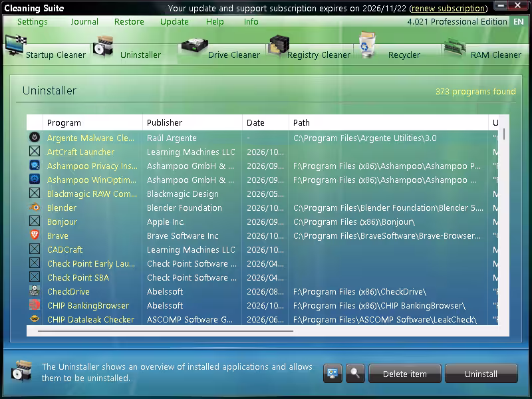Viewport: 532px width, 399px height.
Task: Select the Blender program name
Action: click(x=62, y=207)
